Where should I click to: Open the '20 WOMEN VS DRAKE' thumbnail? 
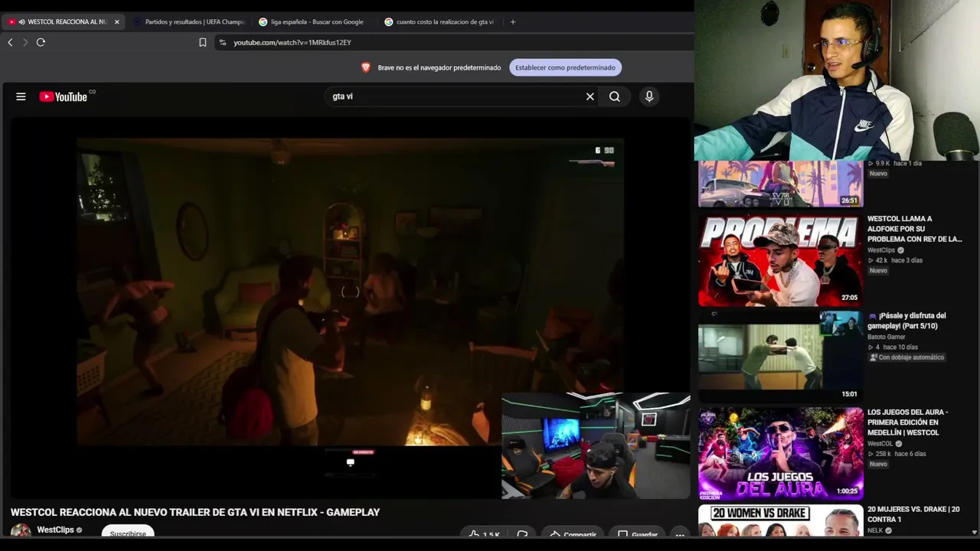(x=780, y=520)
